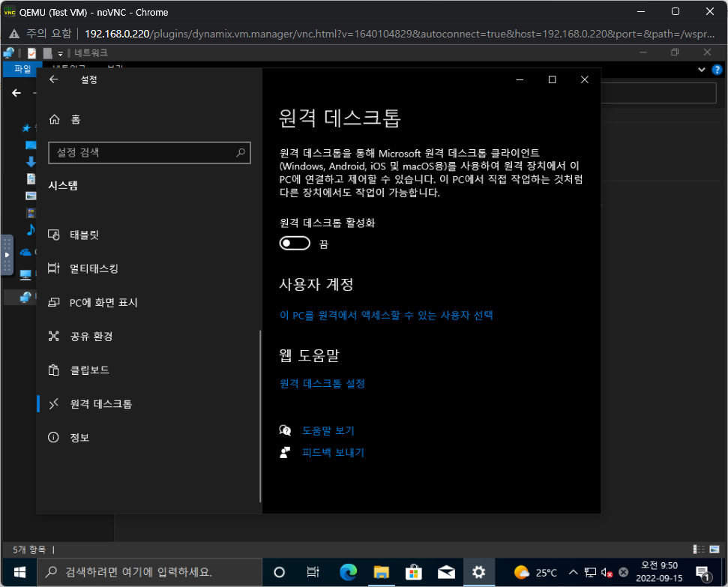The height and width of the screenshot is (587, 728).
Task: Open Cortana circle on taskbar
Action: tap(279, 572)
